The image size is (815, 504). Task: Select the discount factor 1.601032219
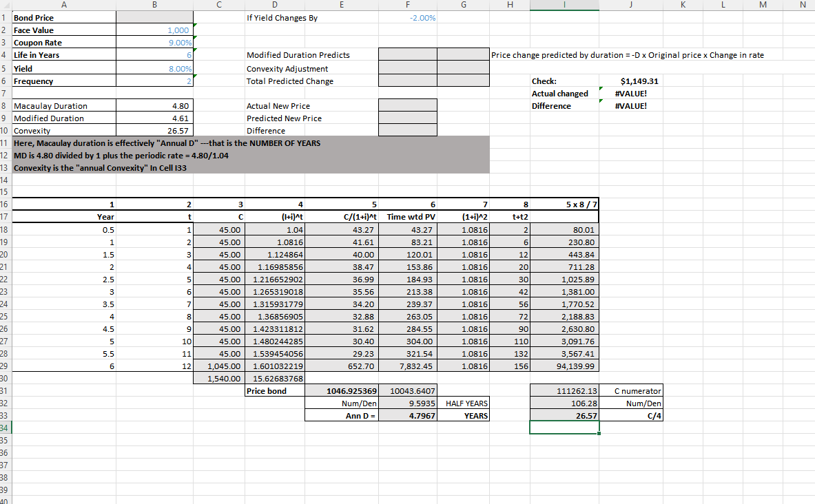(274, 366)
